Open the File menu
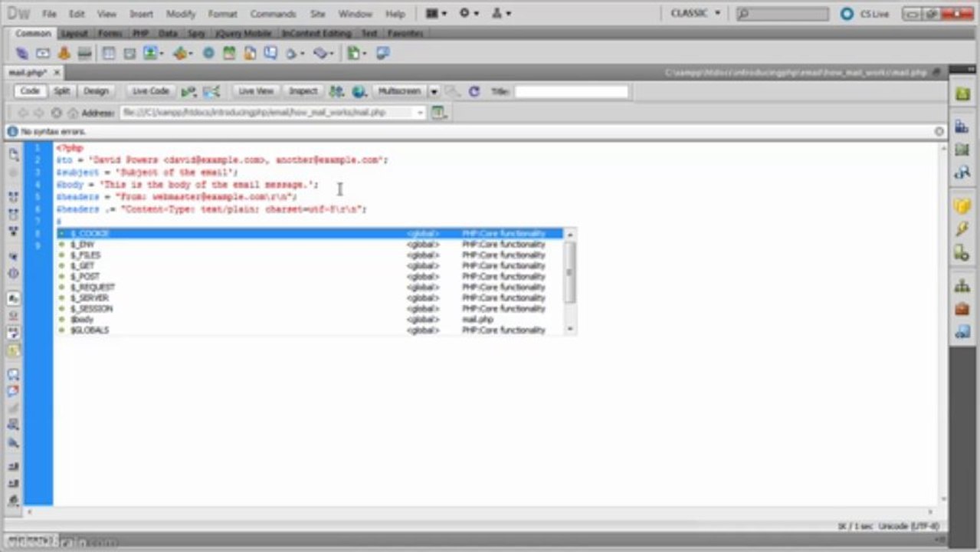 pos(49,14)
